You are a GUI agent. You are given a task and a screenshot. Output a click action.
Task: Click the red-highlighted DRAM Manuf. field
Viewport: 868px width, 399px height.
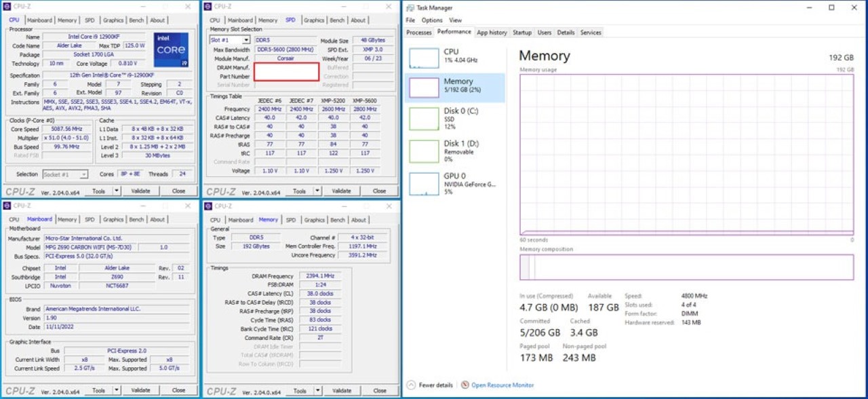click(286, 70)
